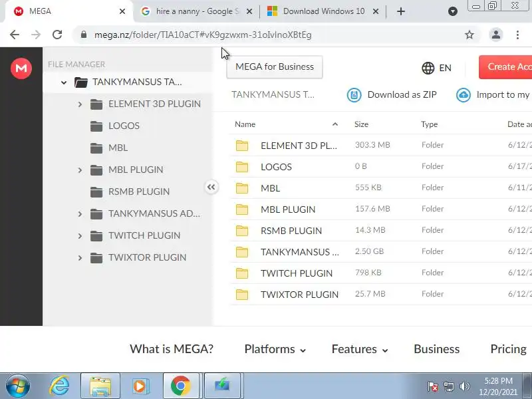Open the Chrome profile avatar
This screenshot has height=399, width=532.
pos(495,35)
